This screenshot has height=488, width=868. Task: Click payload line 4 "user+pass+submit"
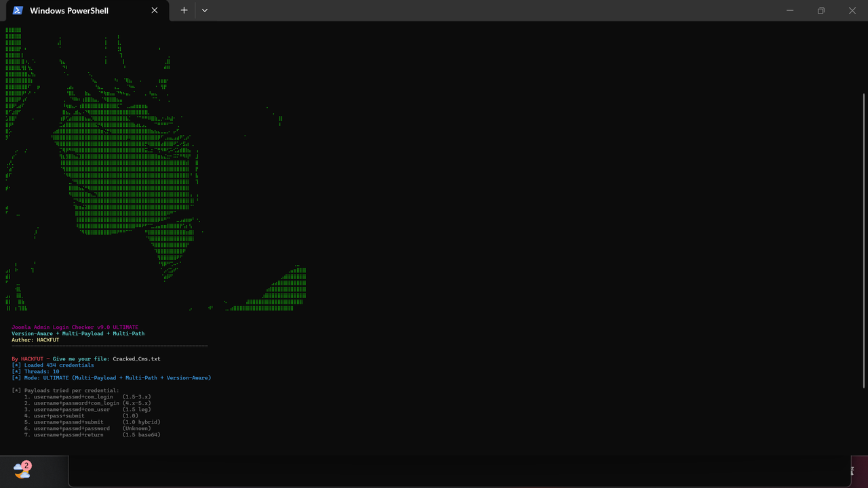[x=81, y=415]
